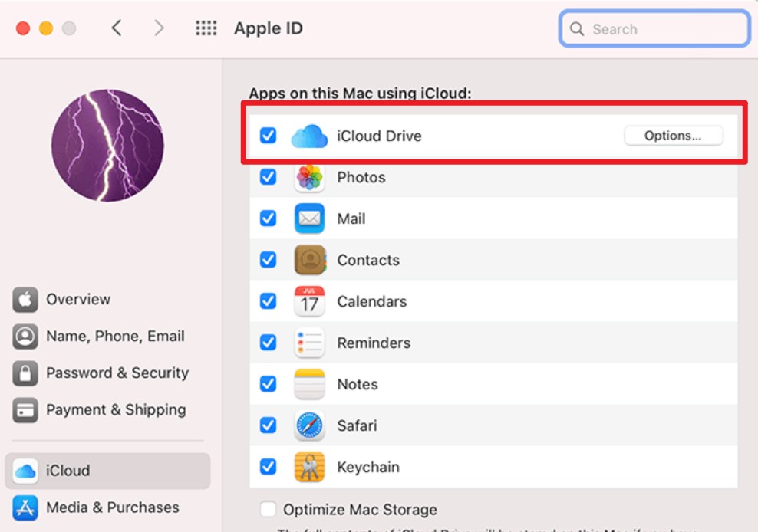The image size is (758, 532).
Task: Click the Contacts app icon
Action: (309, 260)
